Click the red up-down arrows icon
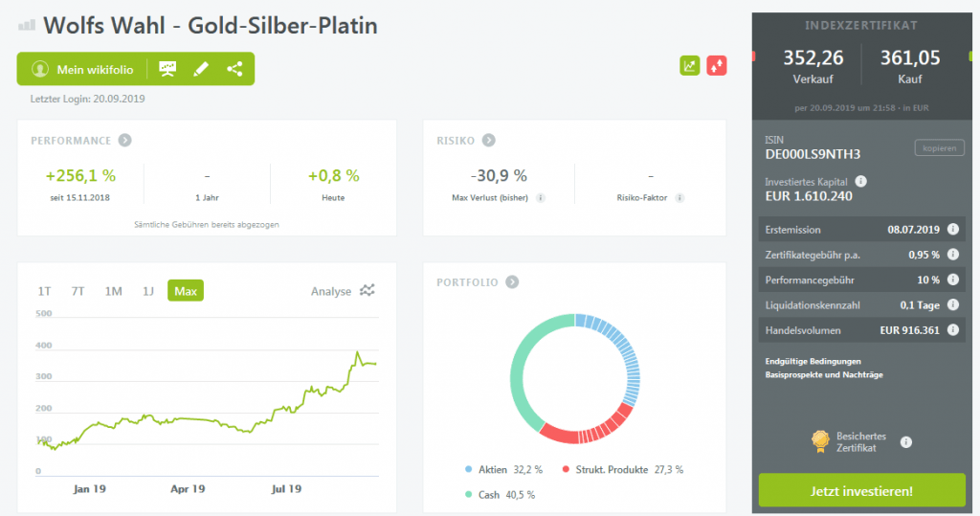The height and width of the screenshot is (516, 980). click(x=717, y=66)
